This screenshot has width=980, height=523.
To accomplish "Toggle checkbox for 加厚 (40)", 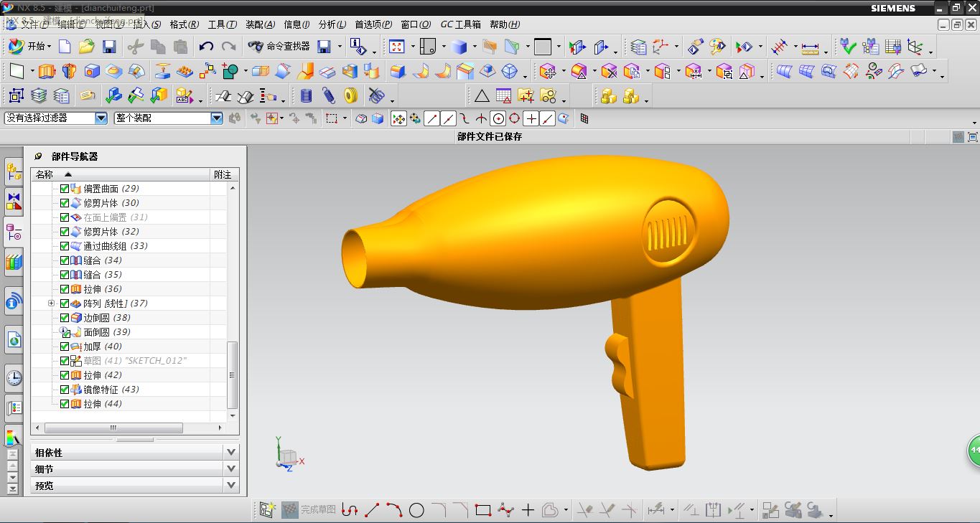I will click(65, 347).
